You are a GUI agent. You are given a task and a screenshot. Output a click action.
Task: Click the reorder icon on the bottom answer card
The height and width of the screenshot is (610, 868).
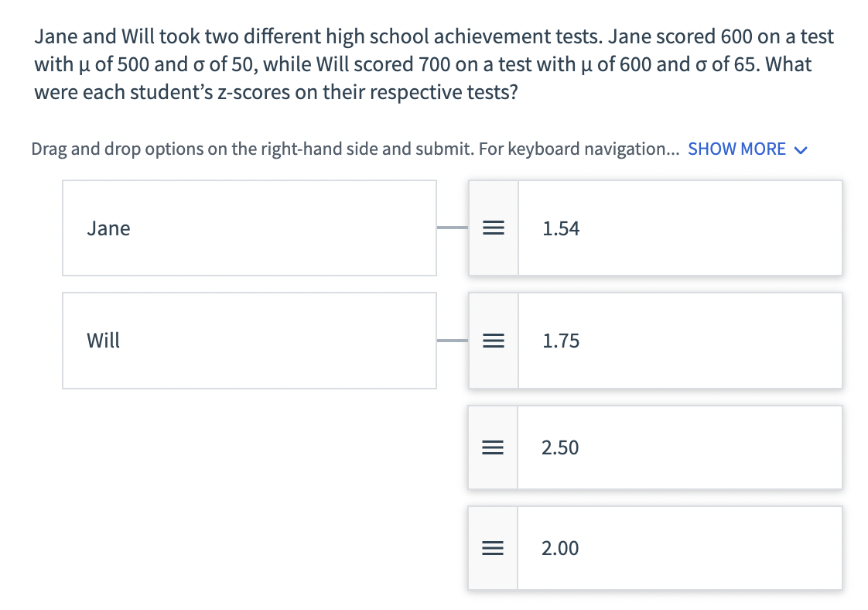pyautogui.click(x=493, y=547)
